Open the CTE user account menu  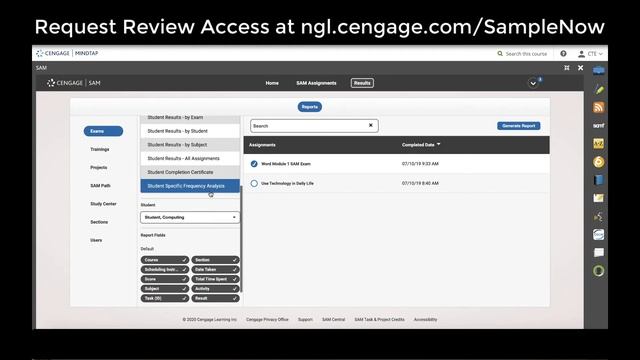(590, 53)
